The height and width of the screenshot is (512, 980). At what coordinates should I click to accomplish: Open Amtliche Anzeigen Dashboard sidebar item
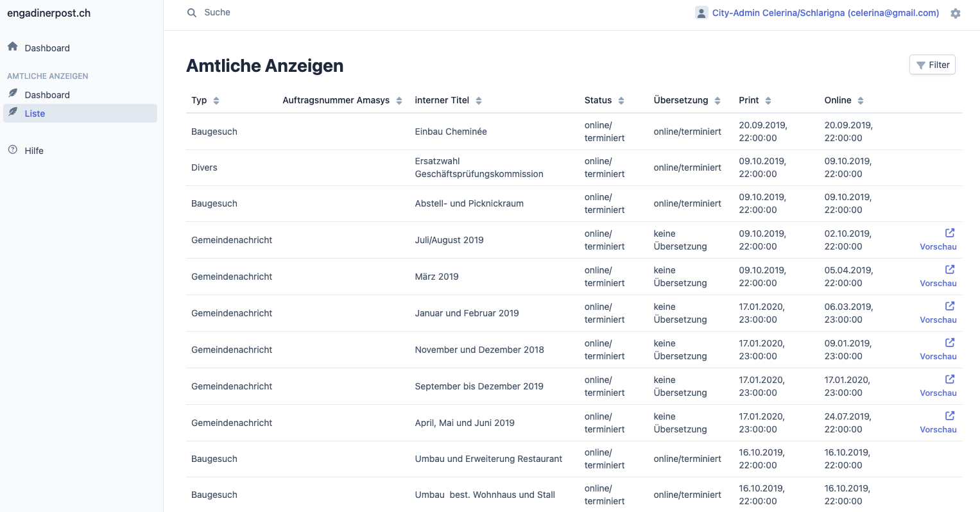pyautogui.click(x=47, y=95)
